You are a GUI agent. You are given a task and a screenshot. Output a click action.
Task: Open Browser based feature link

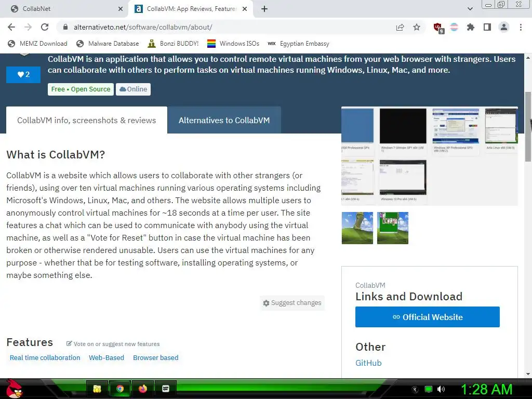point(156,357)
